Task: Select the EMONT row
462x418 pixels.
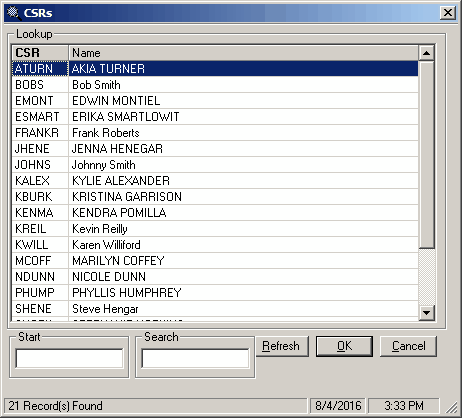Action: click(215, 101)
